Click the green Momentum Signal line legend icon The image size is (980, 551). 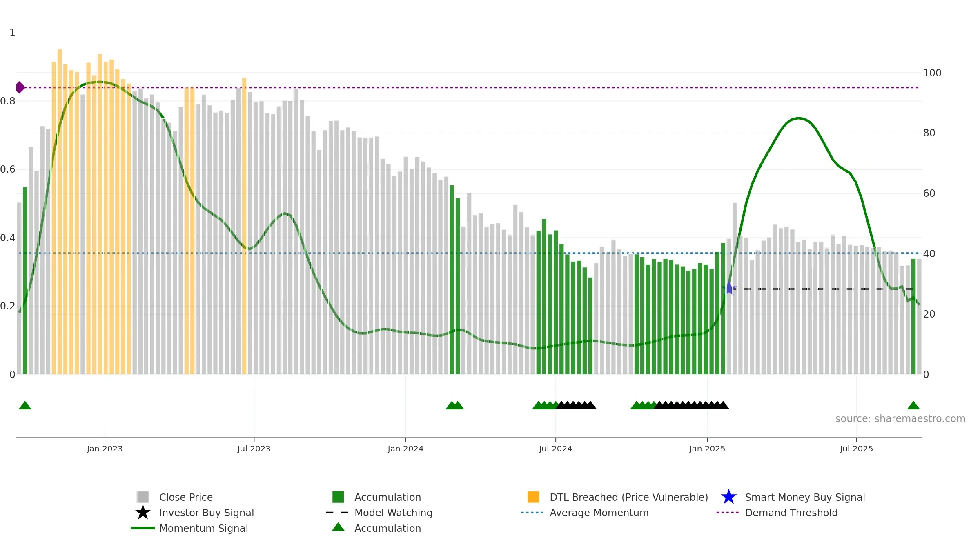click(143, 528)
